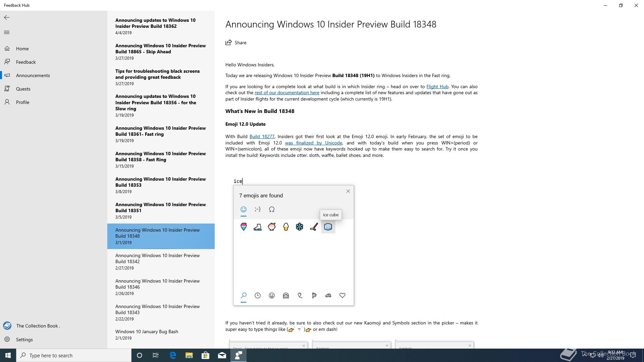Open the hamburger navigation menu
Viewport: 644px width, 362px height.
tap(7, 33)
